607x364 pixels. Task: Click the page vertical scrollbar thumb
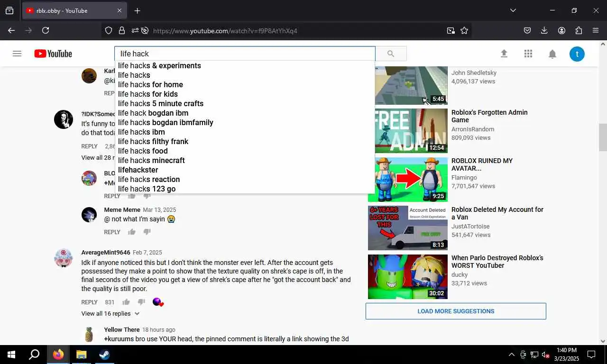pyautogui.click(x=603, y=137)
